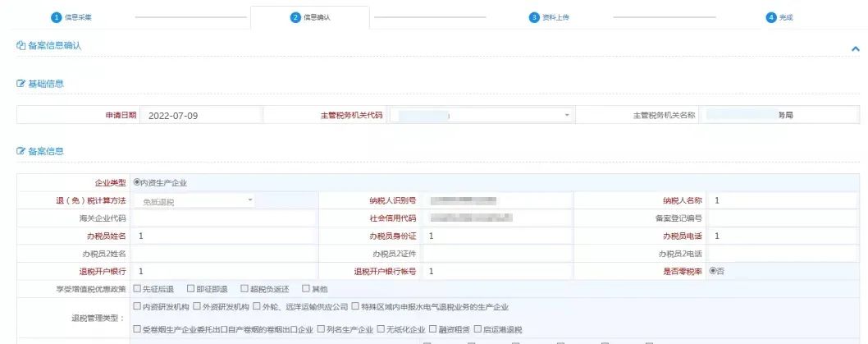Viewport: 868px width, 344px height.
Task: Click the 海关企业代码 input field
Action: (x=224, y=218)
